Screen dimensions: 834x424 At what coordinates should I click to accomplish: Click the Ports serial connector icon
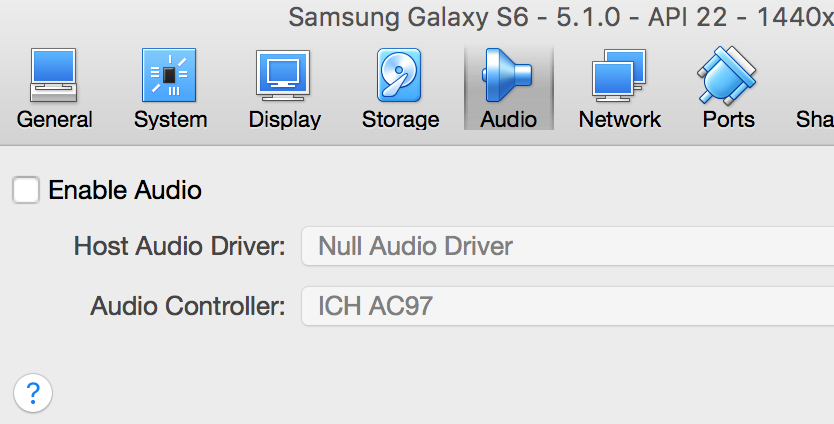(x=728, y=75)
